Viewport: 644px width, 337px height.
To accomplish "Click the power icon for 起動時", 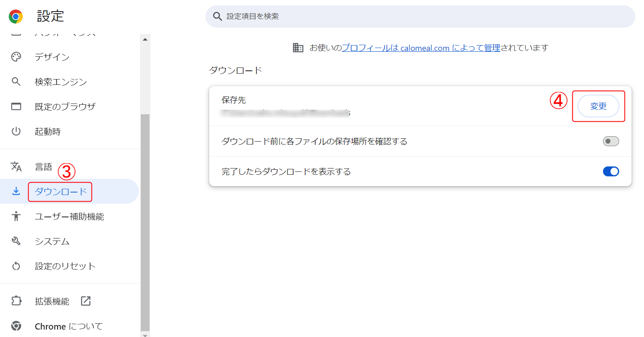I will [x=16, y=131].
